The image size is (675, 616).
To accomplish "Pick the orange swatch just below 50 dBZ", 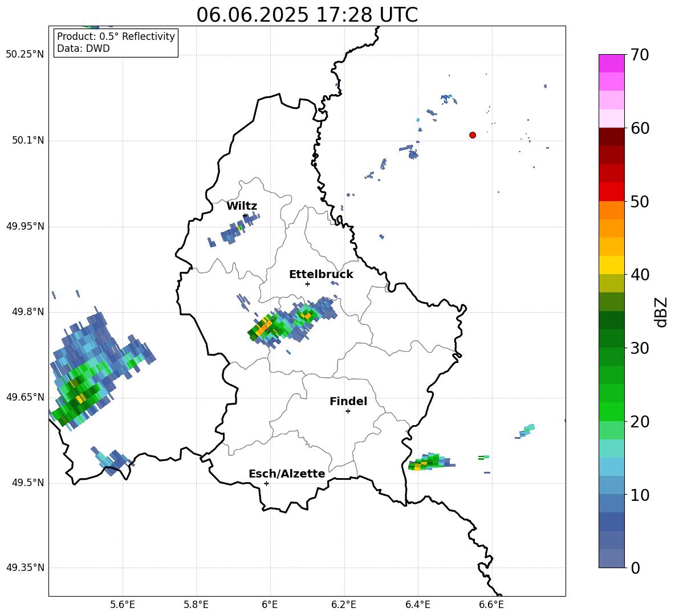I will [x=611, y=210].
